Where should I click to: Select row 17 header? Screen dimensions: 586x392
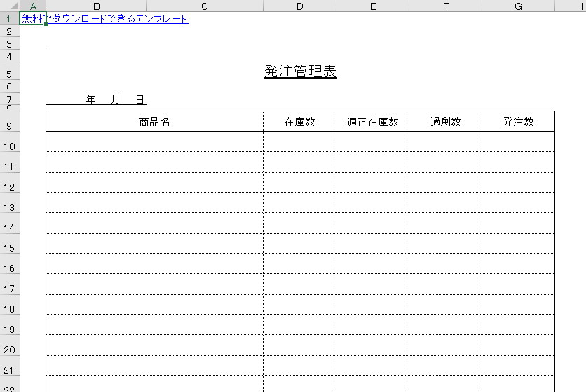click(x=9, y=284)
